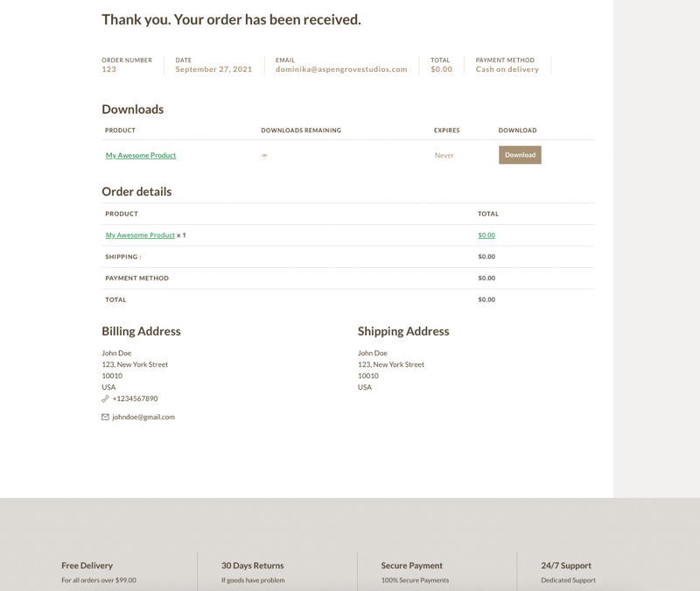Click the 30 Days Returns footer item
The image size is (700, 591).
point(253,566)
